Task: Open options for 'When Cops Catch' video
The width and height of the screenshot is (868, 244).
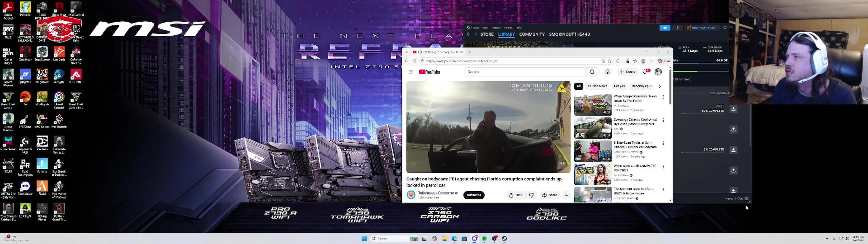Action: click(x=663, y=167)
